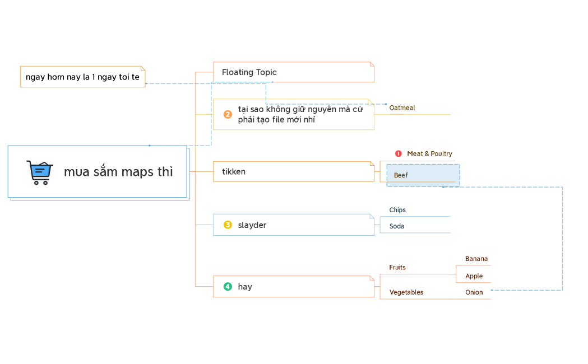
Task: Select the Meat & Poultry subtopic label
Action: pyautogui.click(x=429, y=153)
